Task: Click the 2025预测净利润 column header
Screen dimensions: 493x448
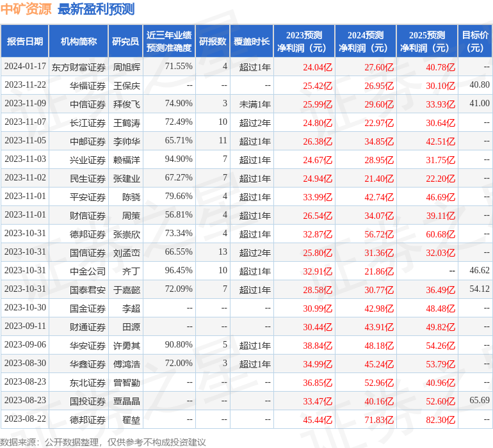Action: pos(427,41)
